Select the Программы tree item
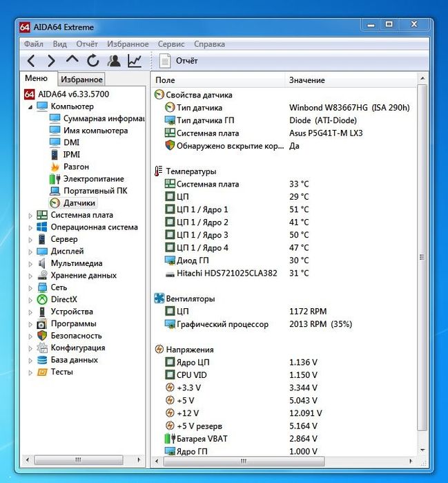The height and width of the screenshot is (483, 448). (x=74, y=324)
